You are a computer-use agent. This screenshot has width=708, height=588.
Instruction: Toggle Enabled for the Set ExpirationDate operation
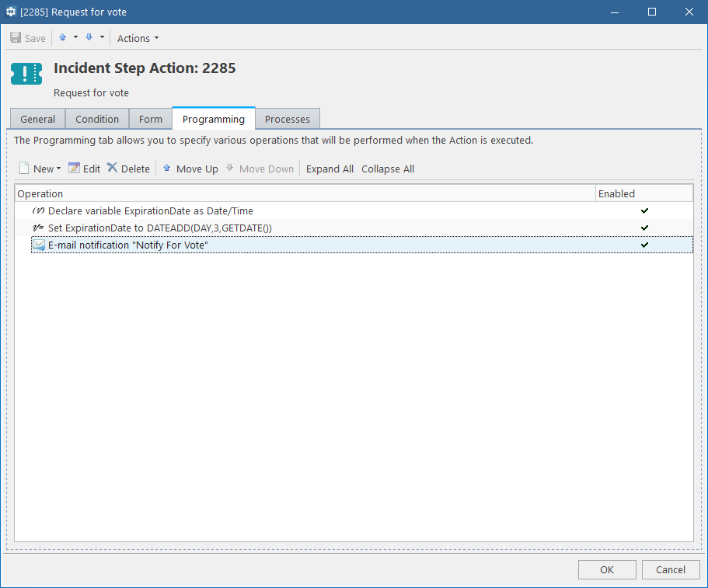pos(643,228)
